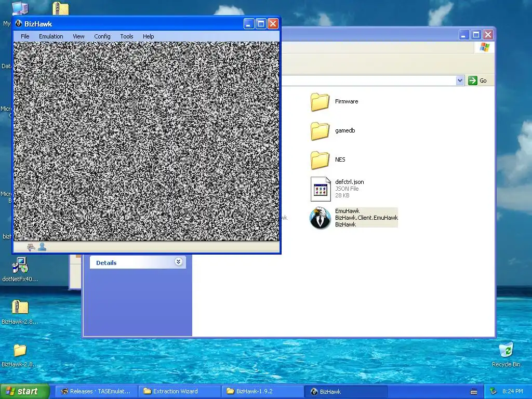Select the EmuHawk eagle application icon
Screen dimensions: 532x399
320,218
